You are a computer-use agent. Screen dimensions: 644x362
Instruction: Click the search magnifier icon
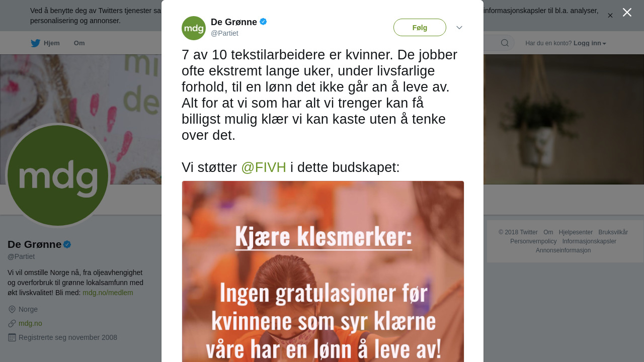click(x=505, y=43)
